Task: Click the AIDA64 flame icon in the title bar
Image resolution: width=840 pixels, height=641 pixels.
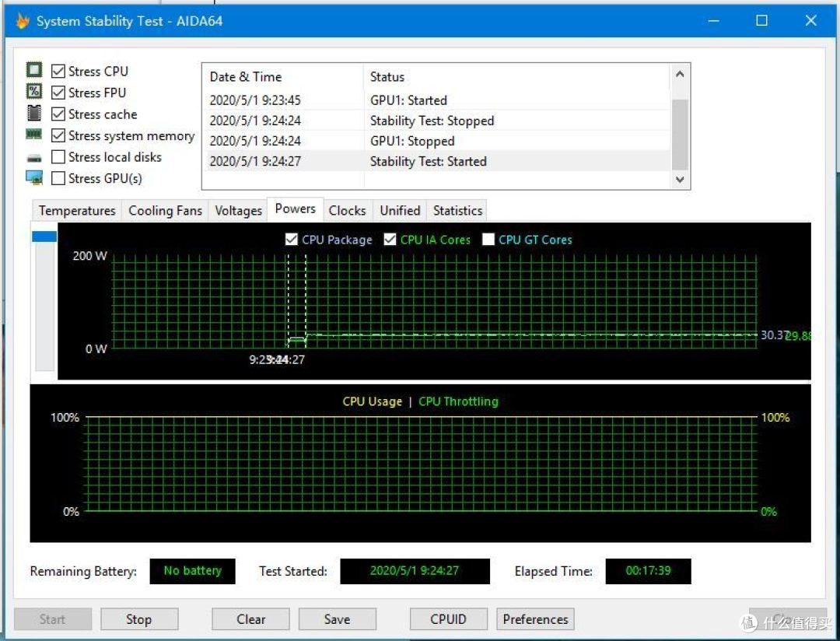Action: pyautogui.click(x=22, y=20)
